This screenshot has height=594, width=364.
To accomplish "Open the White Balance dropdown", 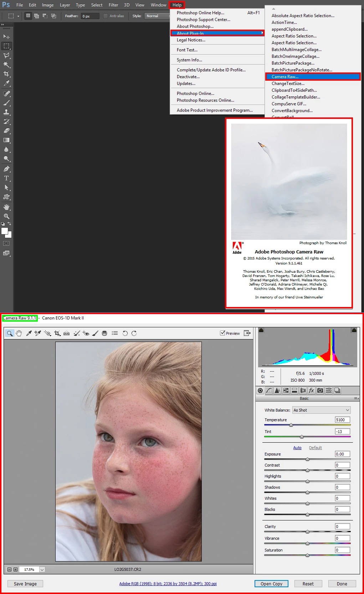I will coord(322,410).
